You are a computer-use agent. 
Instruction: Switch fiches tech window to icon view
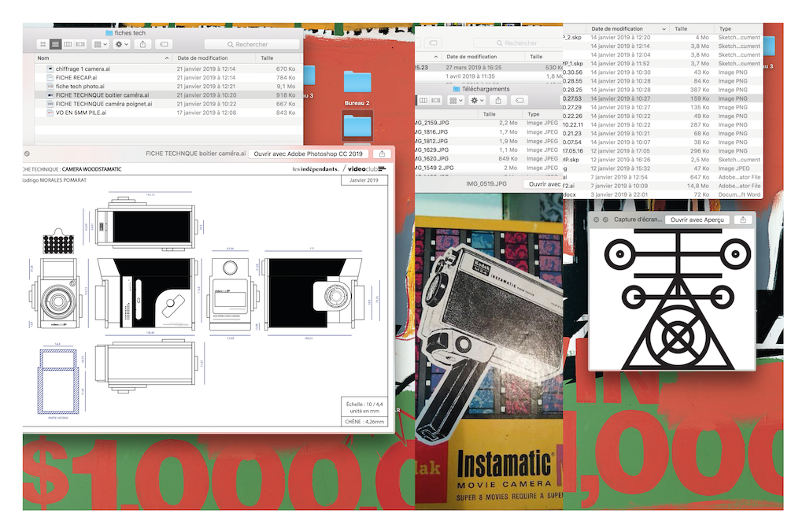(x=43, y=44)
